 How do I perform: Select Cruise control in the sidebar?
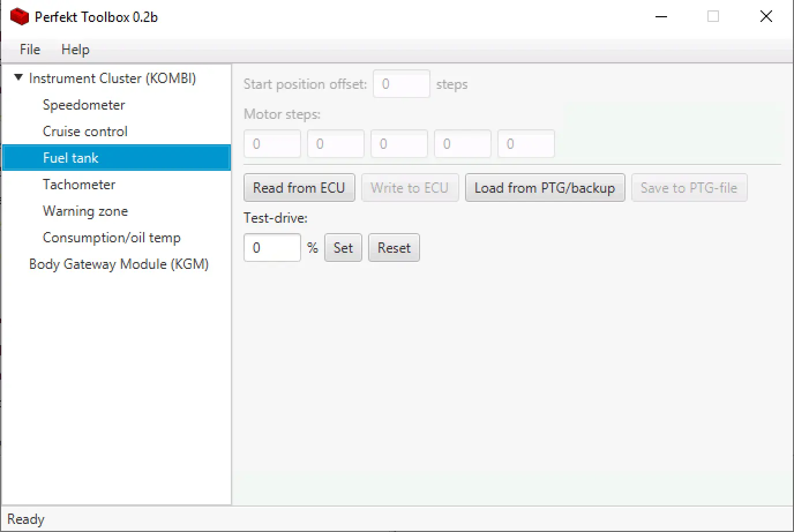[x=85, y=132]
